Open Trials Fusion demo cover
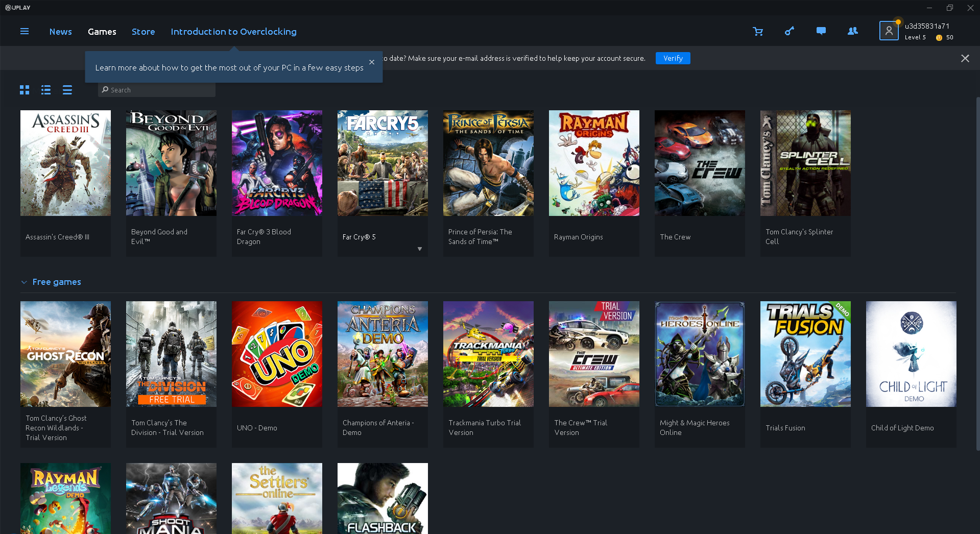Screen dimensions: 980x534 coord(805,354)
